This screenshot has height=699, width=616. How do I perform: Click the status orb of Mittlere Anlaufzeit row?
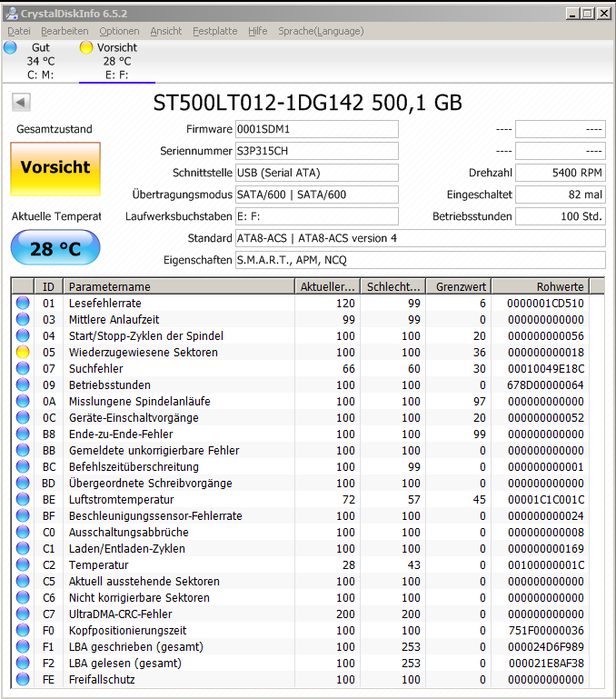[x=23, y=320]
